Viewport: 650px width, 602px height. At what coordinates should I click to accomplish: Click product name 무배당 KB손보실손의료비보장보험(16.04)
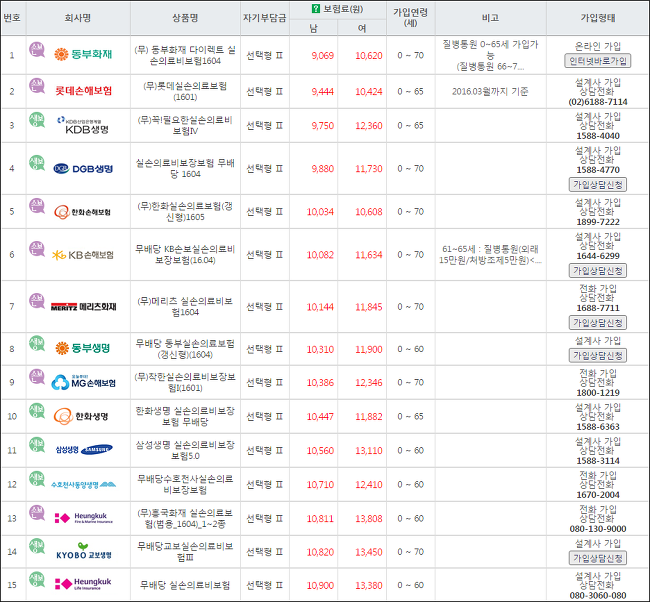(185, 255)
